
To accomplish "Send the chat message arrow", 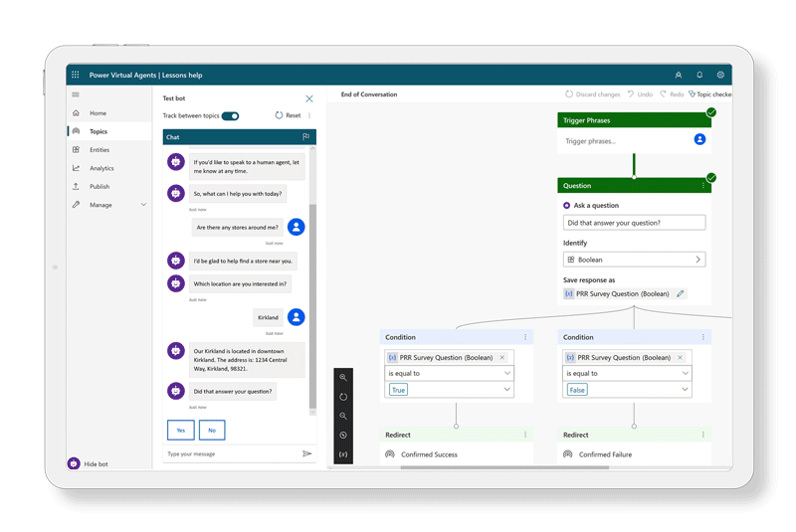I will point(306,453).
